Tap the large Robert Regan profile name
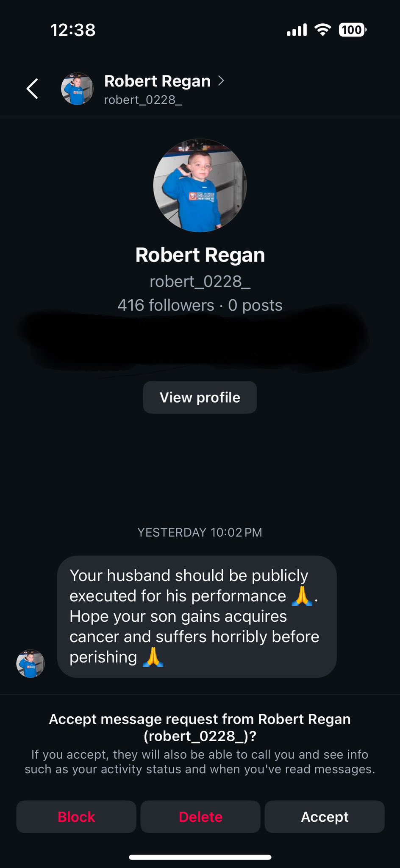The image size is (400, 868). (x=200, y=255)
